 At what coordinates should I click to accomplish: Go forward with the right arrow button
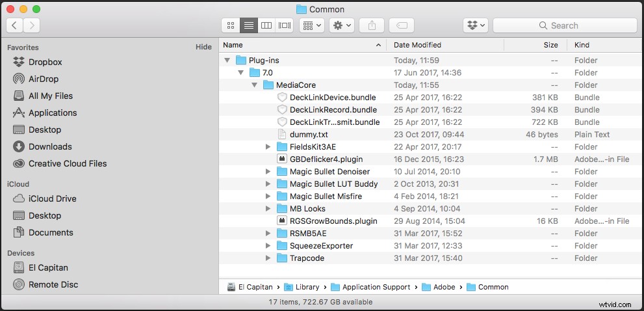[x=32, y=25]
